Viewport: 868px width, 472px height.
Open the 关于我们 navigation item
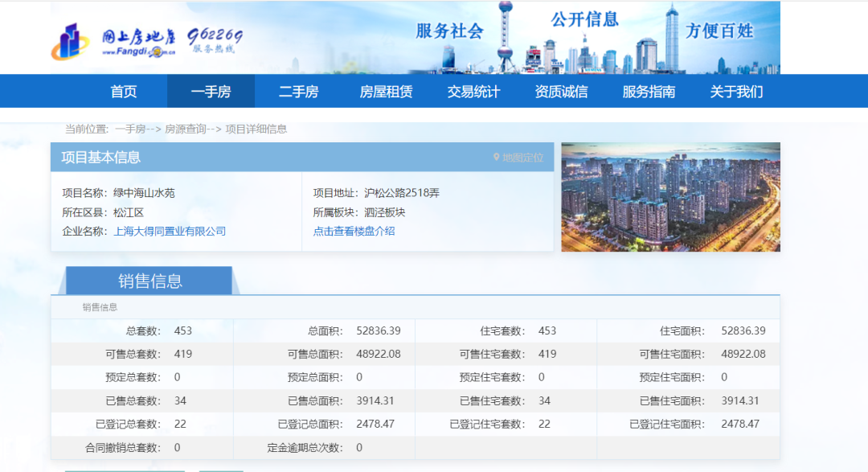click(736, 92)
